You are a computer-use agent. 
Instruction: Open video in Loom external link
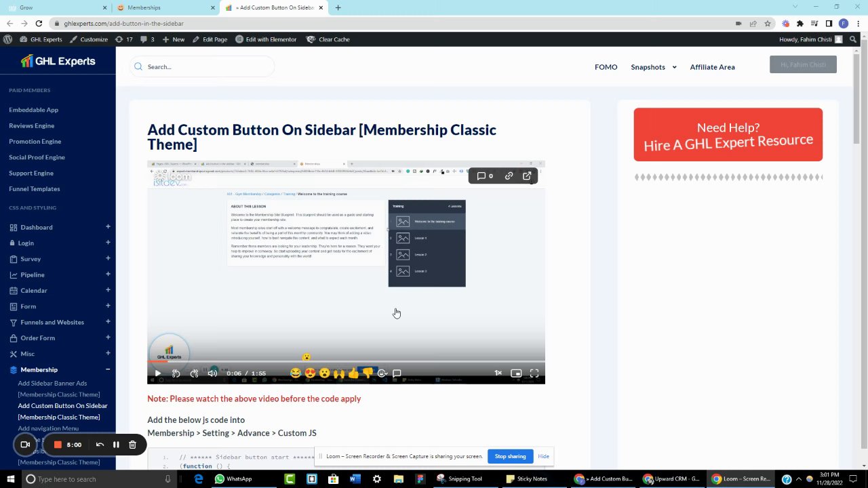(527, 176)
